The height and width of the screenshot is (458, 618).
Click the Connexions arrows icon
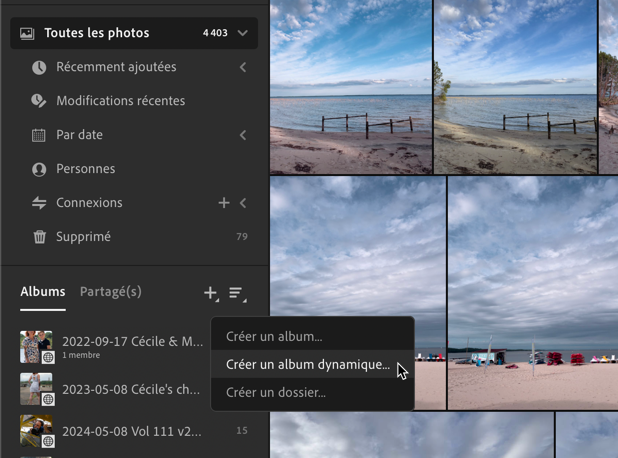39,203
